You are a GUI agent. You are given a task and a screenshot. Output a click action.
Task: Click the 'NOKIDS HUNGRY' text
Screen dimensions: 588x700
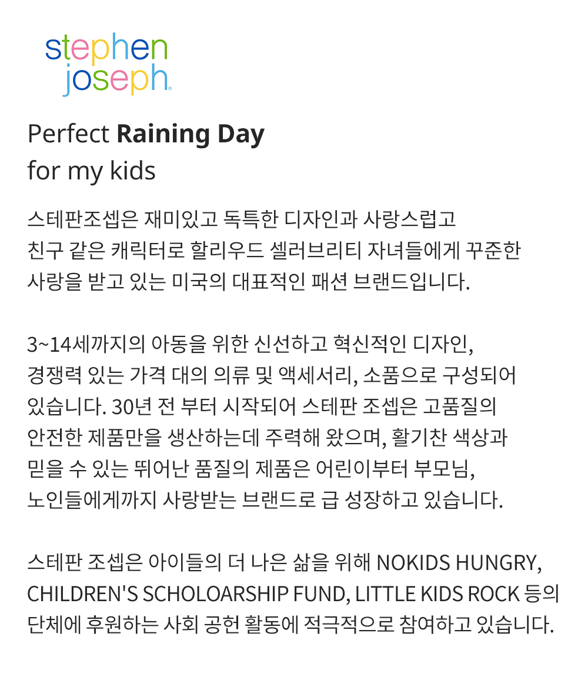459,563
